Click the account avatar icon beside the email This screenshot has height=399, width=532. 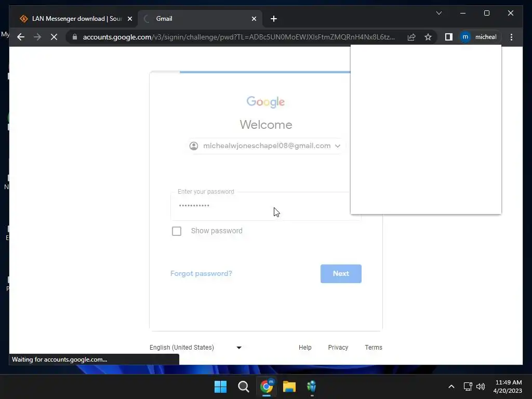coord(194,146)
